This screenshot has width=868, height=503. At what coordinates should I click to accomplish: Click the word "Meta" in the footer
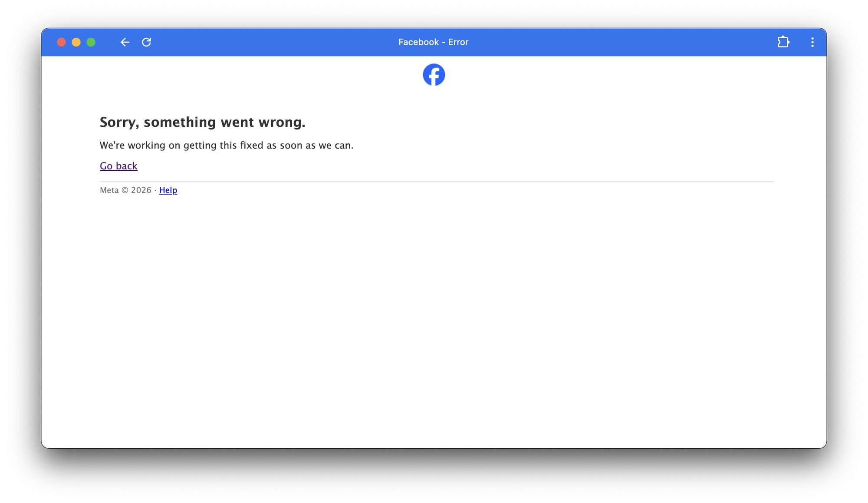109,190
